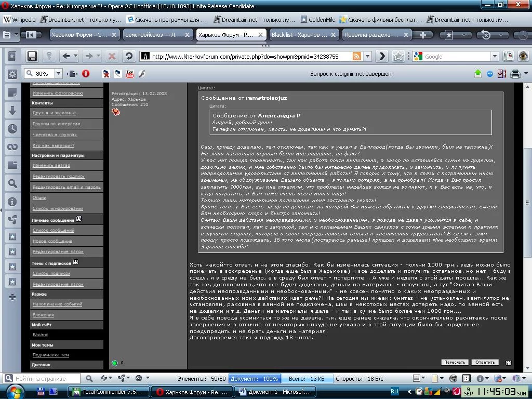Click the Ответить button
The width and height of the screenshot is (532, 399).
(x=485, y=362)
